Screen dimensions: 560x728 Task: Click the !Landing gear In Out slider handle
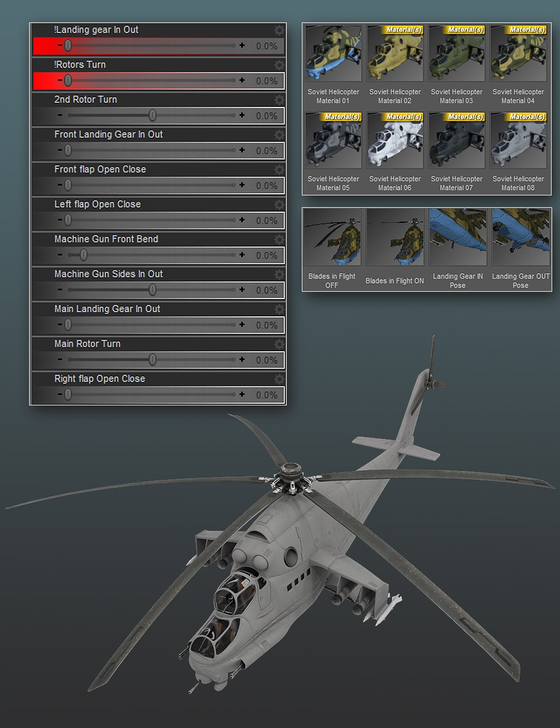68,45
